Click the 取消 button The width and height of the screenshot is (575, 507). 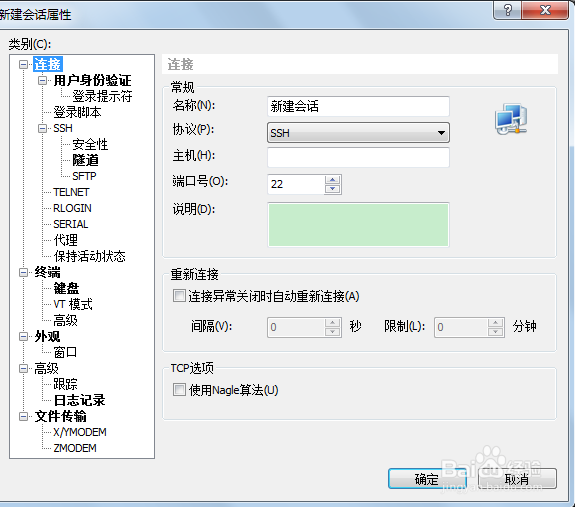(x=517, y=479)
